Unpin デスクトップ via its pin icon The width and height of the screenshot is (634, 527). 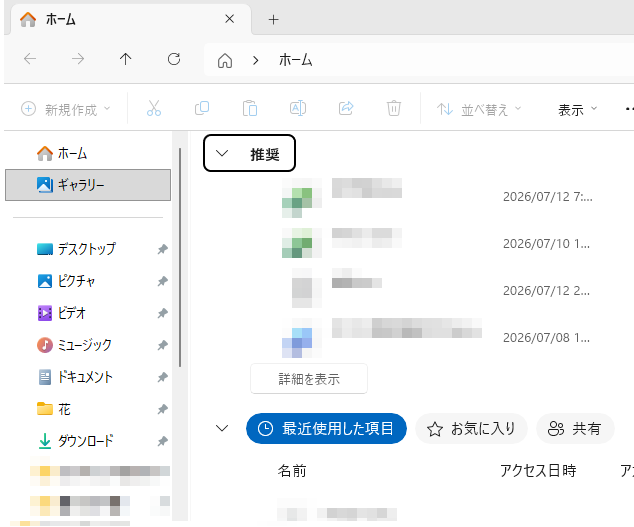pyautogui.click(x=163, y=249)
